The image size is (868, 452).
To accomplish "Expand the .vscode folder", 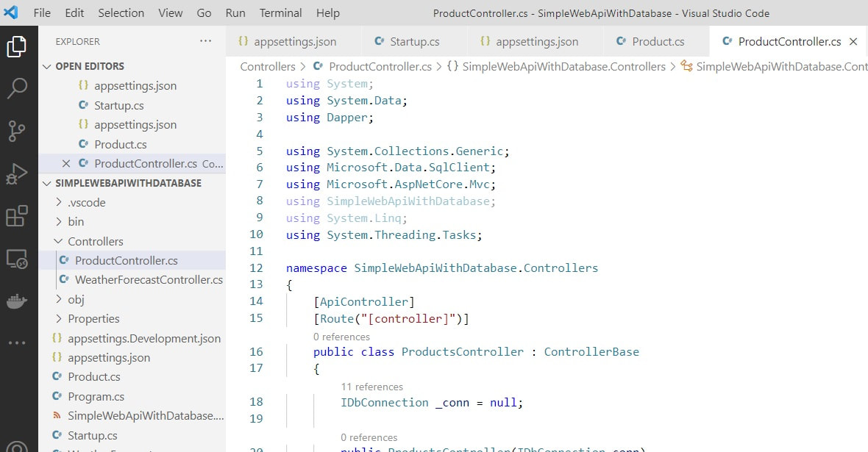I will [x=132, y=203].
